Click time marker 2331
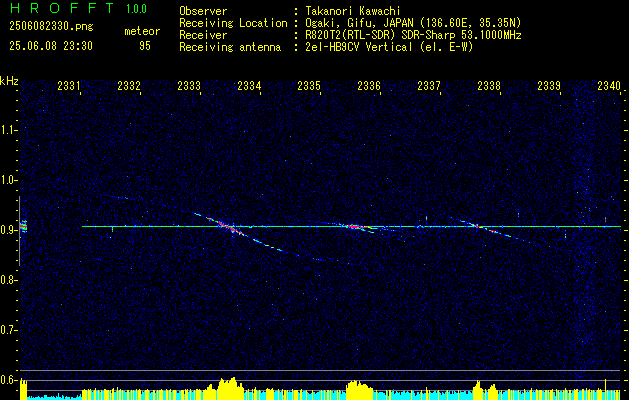This screenshot has height=400, width=629. click(69, 85)
